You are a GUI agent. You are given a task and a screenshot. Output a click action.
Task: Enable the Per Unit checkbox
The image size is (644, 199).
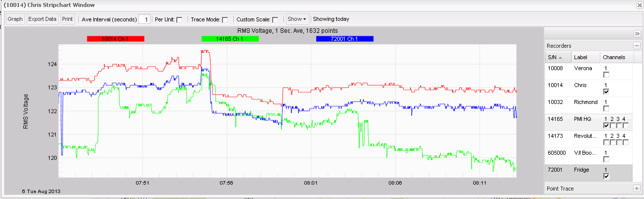179,19
